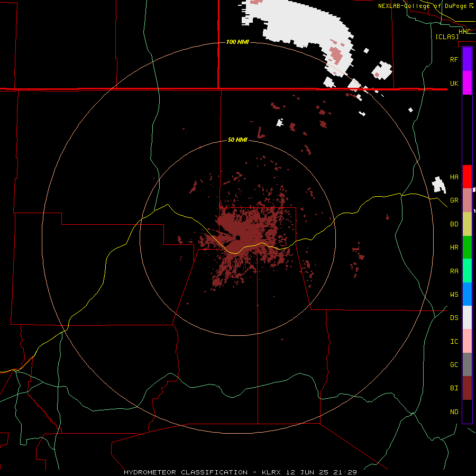Click the BI dark red legend swatch
Screen dimensions: 476x476
tap(467, 388)
